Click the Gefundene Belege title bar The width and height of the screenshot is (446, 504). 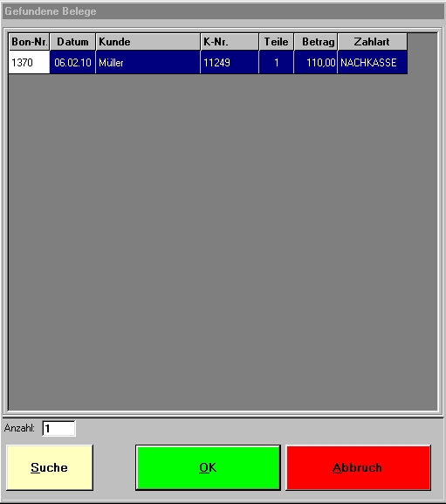tap(223, 11)
